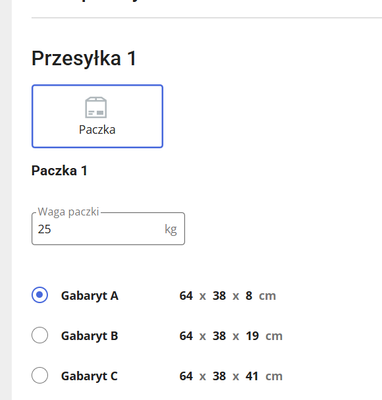The height and width of the screenshot is (400, 382).
Task: Select the Paczka shipment type card
Action: click(97, 116)
